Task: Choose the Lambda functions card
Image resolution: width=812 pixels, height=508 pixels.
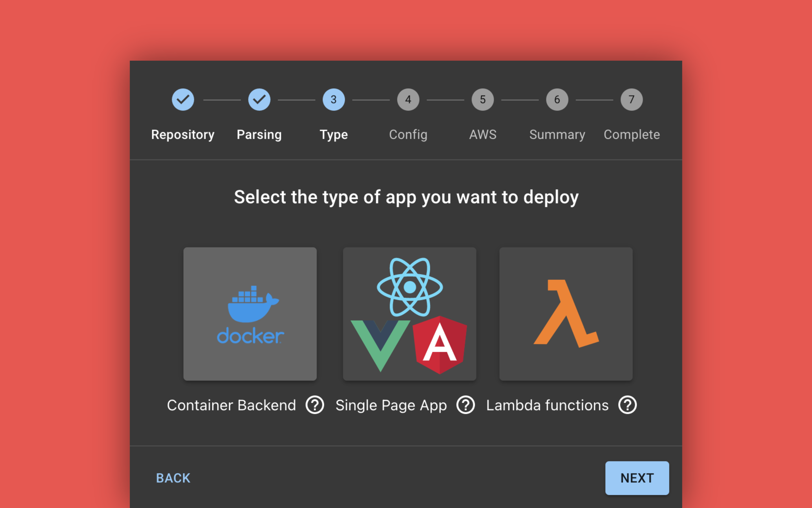Action: click(x=566, y=314)
